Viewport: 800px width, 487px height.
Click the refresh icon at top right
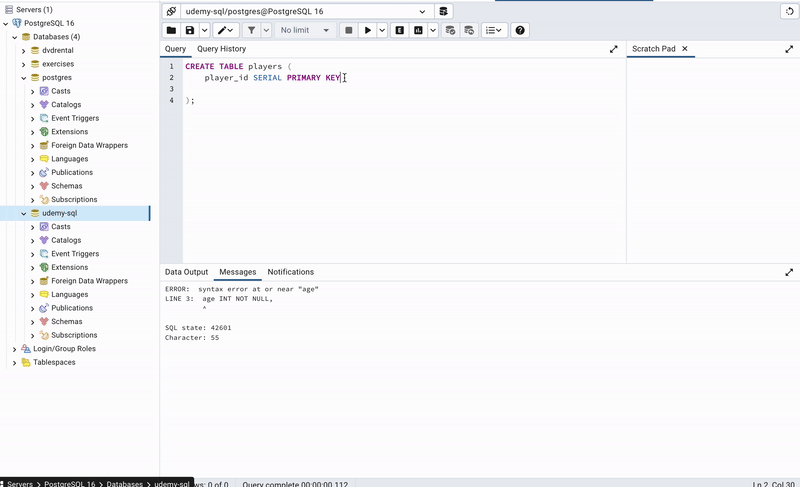click(789, 11)
